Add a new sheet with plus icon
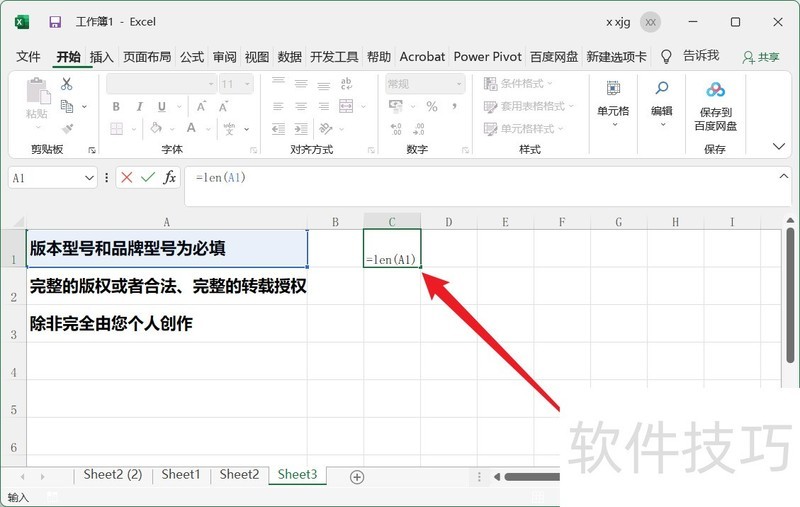The image size is (800, 507). click(356, 476)
